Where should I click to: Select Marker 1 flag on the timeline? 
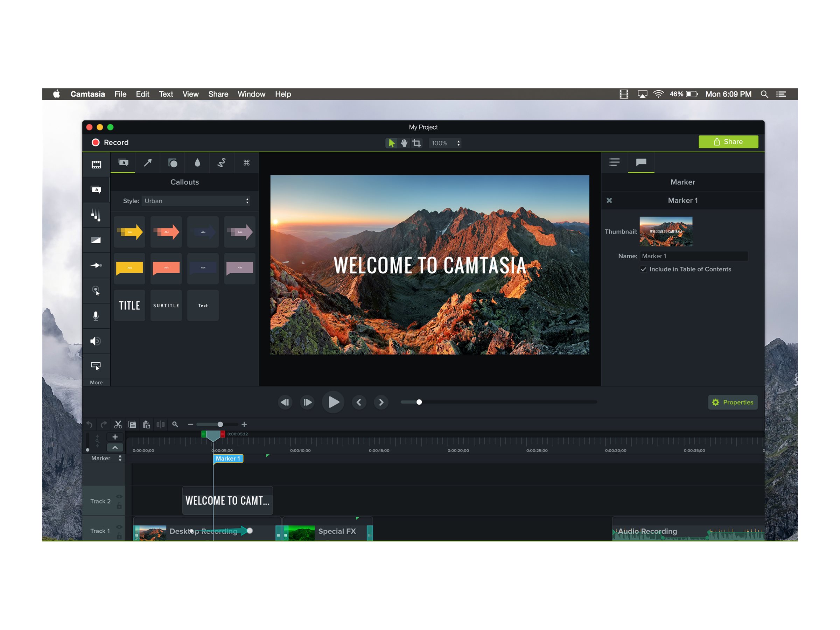point(228,459)
